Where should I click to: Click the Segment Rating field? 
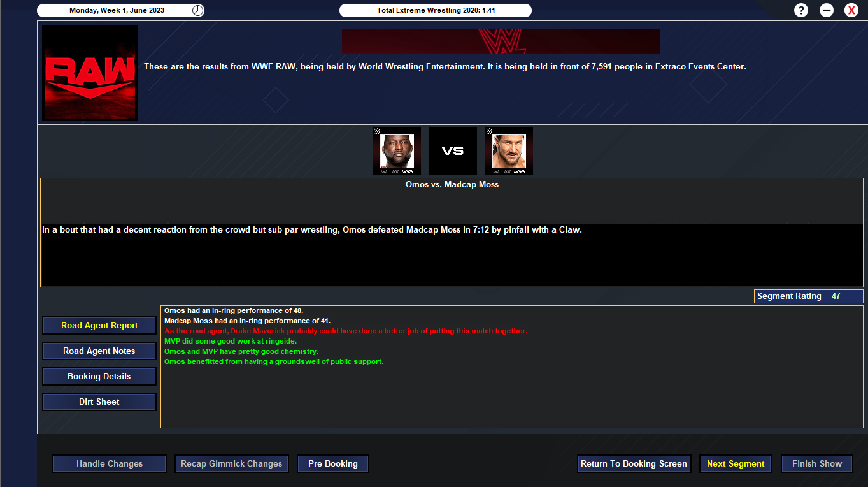click(x=809, y=296)
